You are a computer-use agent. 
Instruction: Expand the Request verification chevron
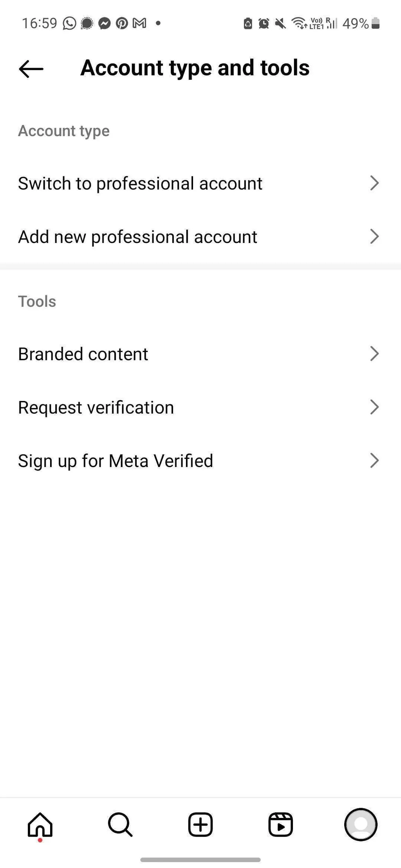pos(374,407)
